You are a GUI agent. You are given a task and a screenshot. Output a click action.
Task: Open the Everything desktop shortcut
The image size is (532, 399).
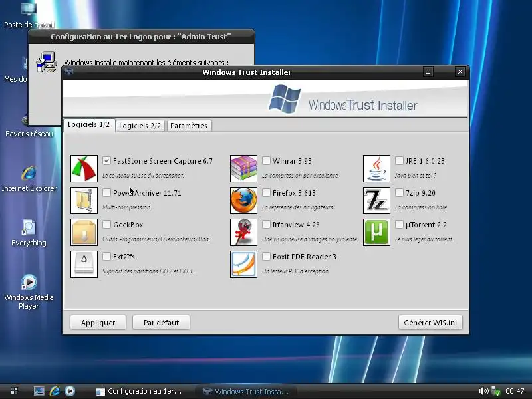tap(29, 233)
